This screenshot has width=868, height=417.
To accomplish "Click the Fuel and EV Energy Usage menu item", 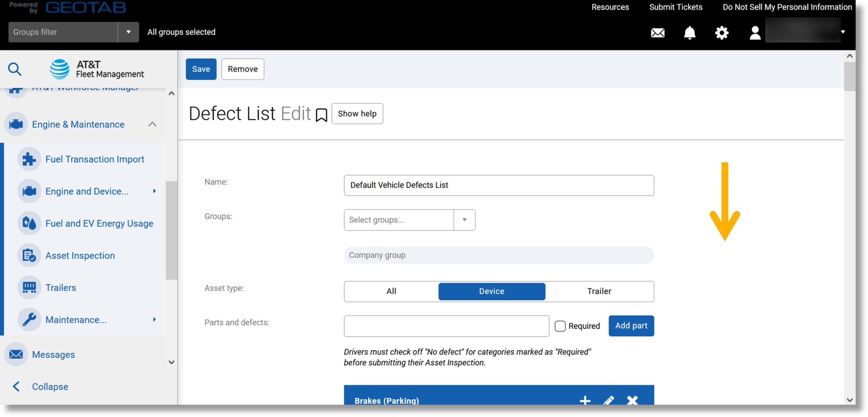I will 99,223.
